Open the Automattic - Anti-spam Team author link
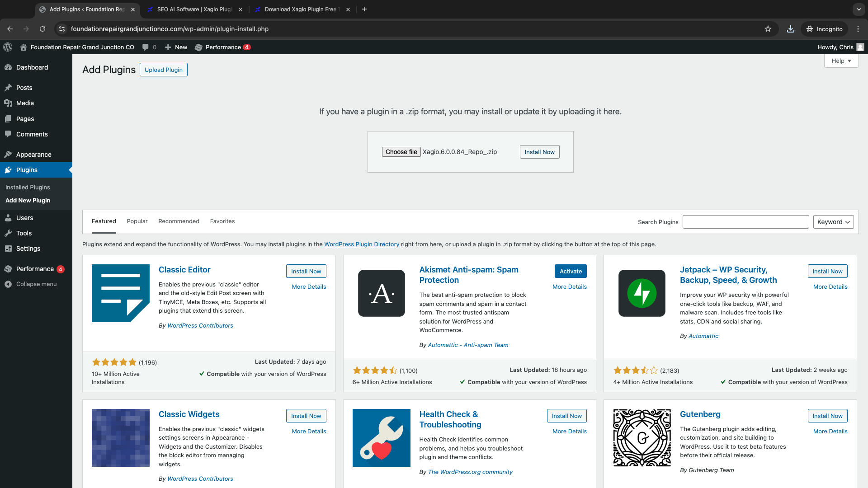Image resolution: width=868 pixels, height=488 pixels. pos(468,345)
